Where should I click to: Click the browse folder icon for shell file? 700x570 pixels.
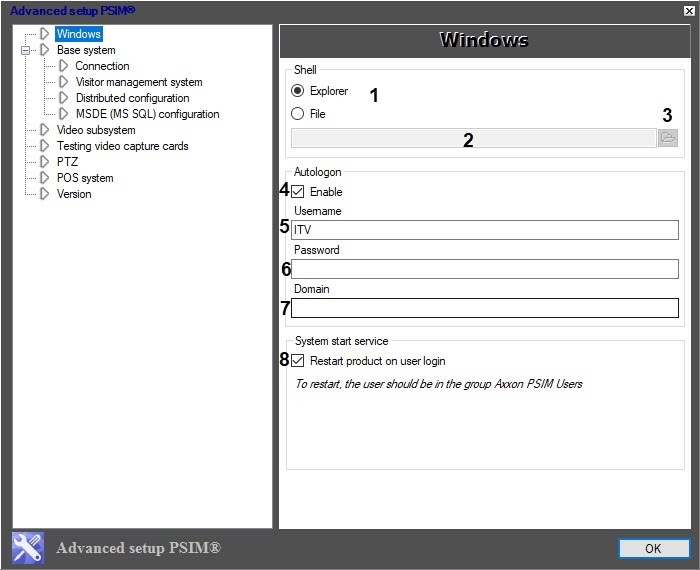[668, 138]
